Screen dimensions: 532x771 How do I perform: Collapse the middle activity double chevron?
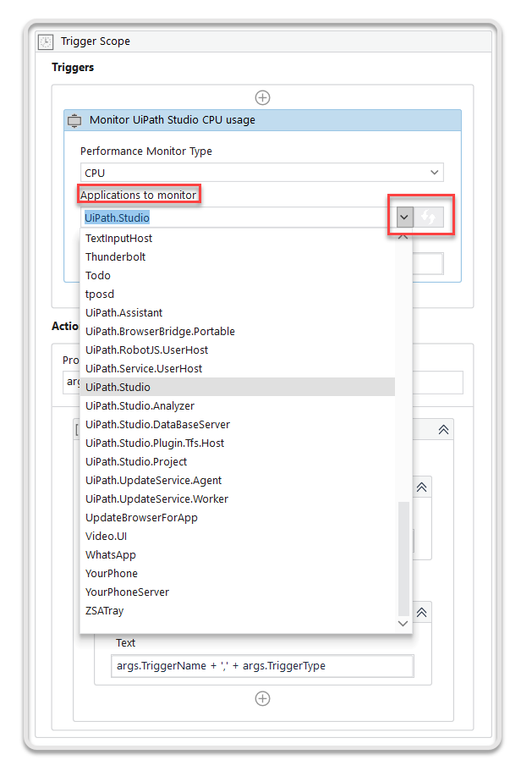coord(421,487)
